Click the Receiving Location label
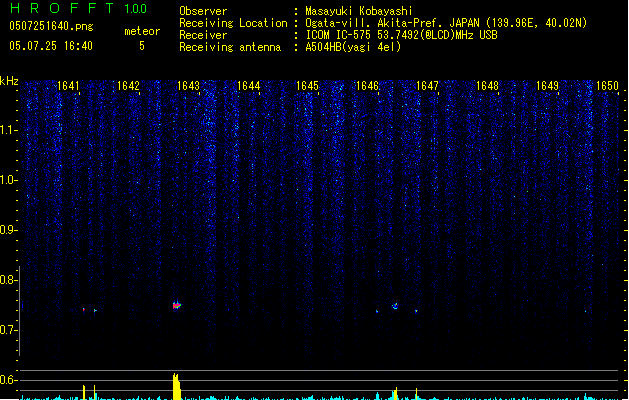Viewport: 629px width, 400px height. (233, 23)
